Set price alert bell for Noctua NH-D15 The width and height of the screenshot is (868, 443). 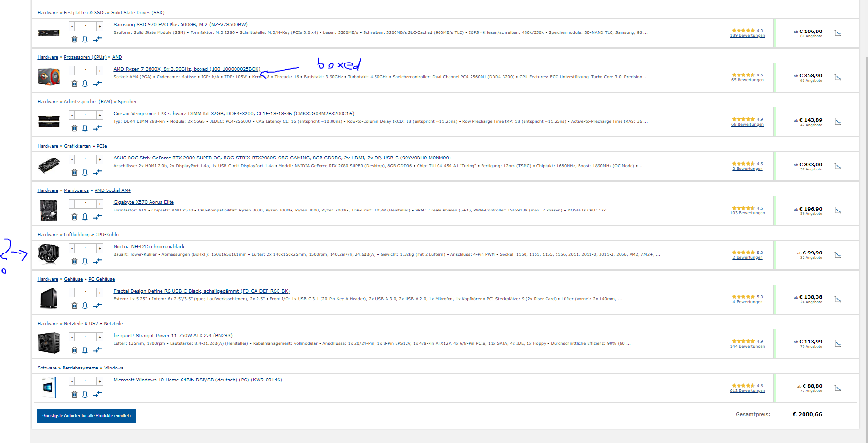(85, 261)
